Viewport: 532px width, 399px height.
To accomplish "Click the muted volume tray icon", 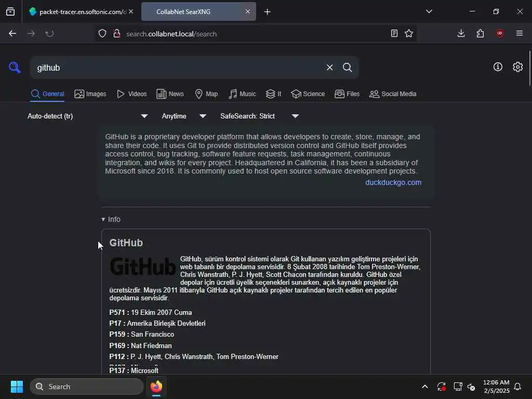I will [x=471, y=387].
